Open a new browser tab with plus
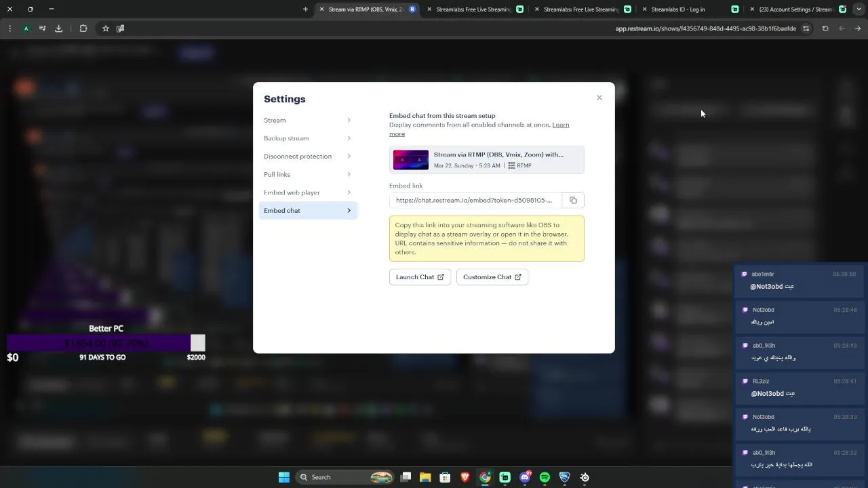Screen dimensions: 868x488 (x=305, y=9)
